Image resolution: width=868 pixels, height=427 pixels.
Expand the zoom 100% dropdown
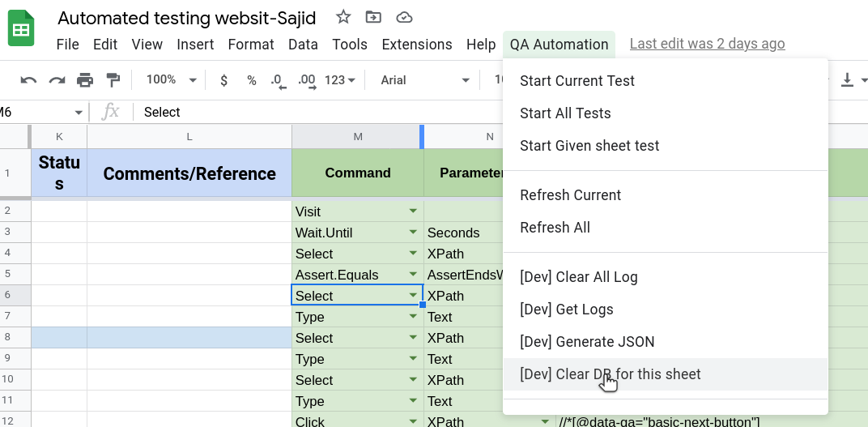click(x=171, y=79)
